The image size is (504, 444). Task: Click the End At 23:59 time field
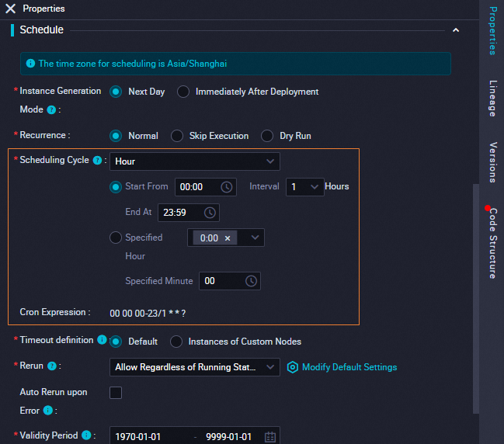[x=189, y=213]
